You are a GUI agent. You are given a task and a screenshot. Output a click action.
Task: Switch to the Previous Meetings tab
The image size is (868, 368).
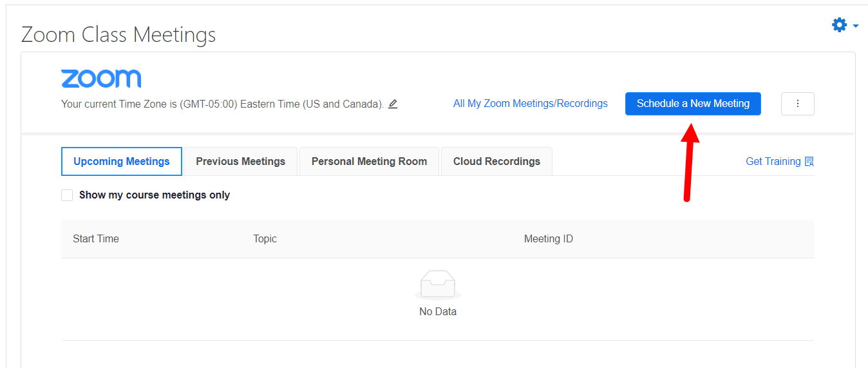coord(241,162)
